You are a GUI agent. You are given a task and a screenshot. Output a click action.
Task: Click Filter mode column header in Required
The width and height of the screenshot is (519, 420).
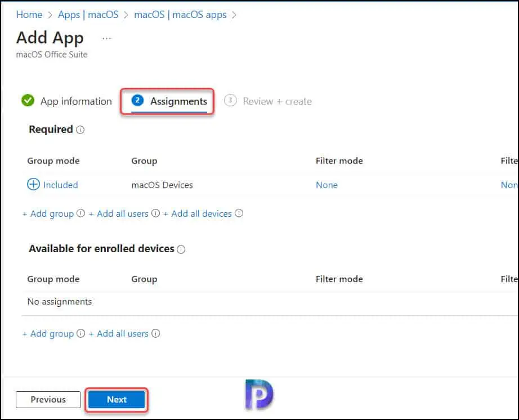coord(339,161)
